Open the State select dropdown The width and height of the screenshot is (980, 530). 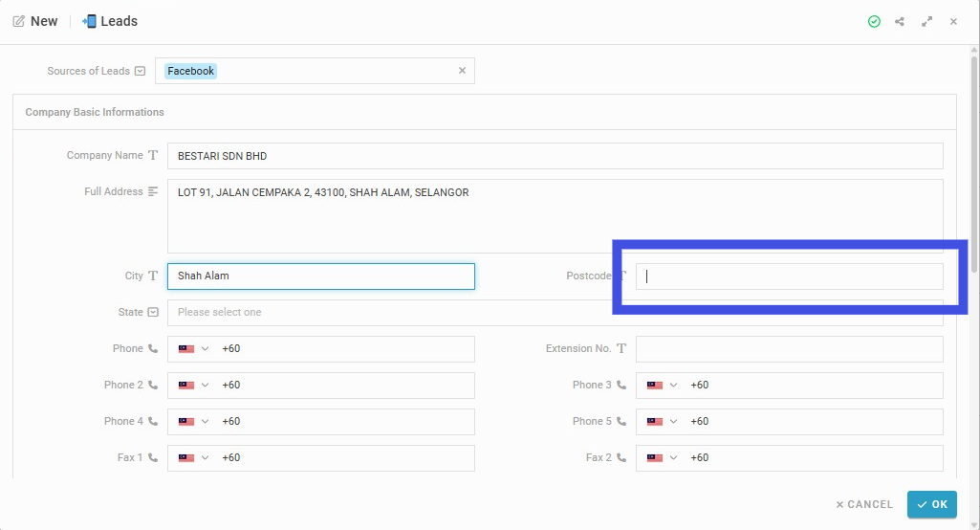point(555,312)
